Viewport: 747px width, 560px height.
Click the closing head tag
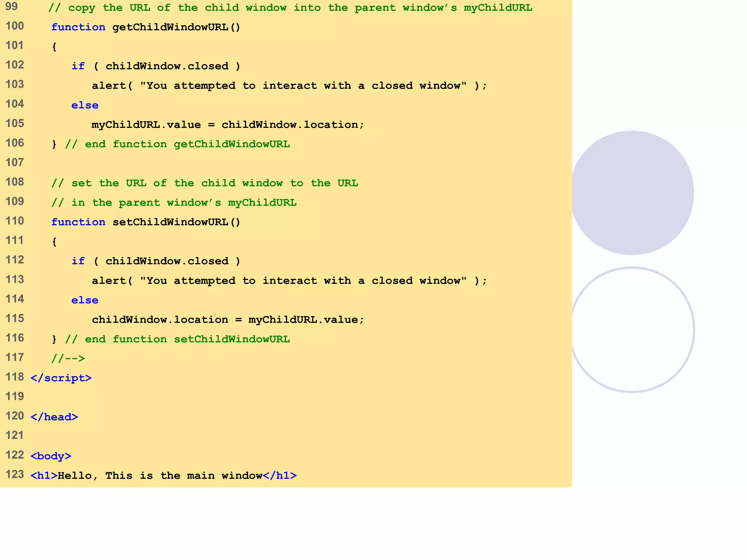click(x=54, y=417)
